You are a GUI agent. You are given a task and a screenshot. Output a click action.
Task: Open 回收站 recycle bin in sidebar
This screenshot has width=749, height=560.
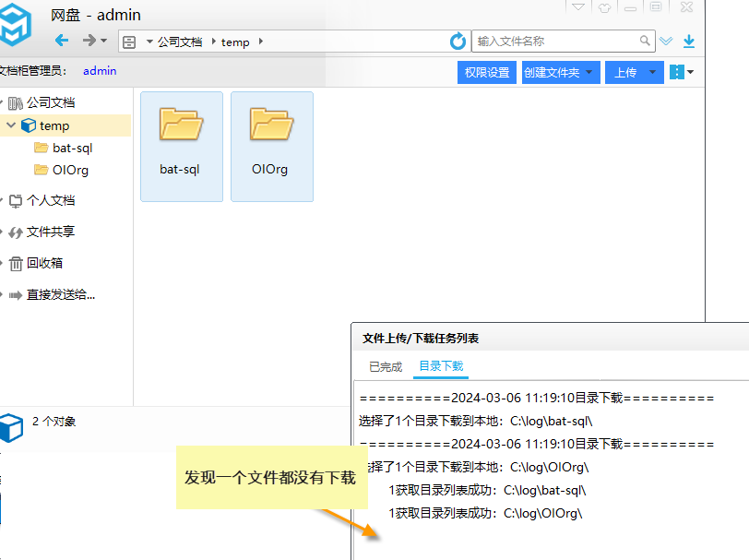44,263
